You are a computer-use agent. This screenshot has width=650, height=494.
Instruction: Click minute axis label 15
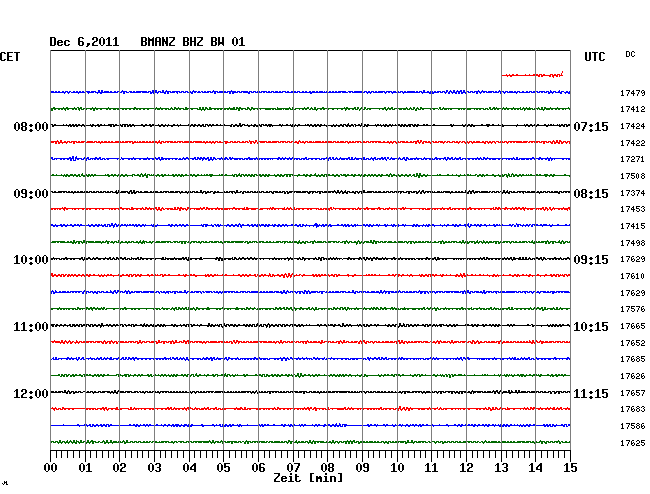click(x=570, y=468)
